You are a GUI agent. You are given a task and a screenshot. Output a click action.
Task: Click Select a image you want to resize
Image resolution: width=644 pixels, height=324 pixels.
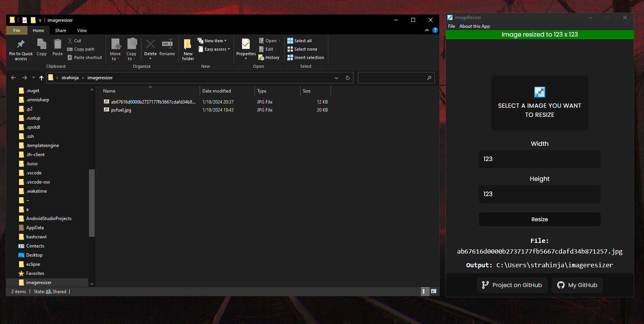click(539, 103)
